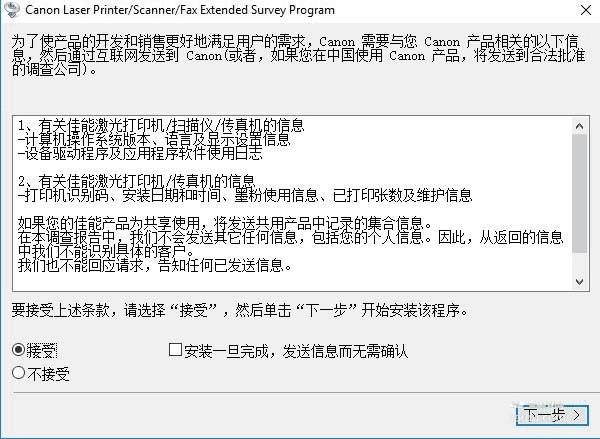Click the empty scrollbar track below the thumb
The height and width of the screenshot is (439, 600).
pos(579,263)
